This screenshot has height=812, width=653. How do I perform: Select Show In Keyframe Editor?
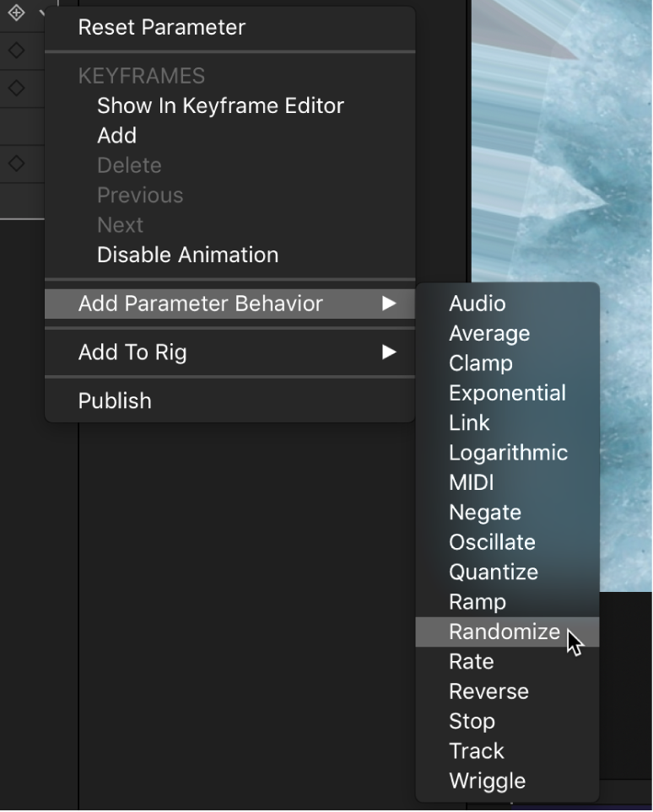point(220,105)
